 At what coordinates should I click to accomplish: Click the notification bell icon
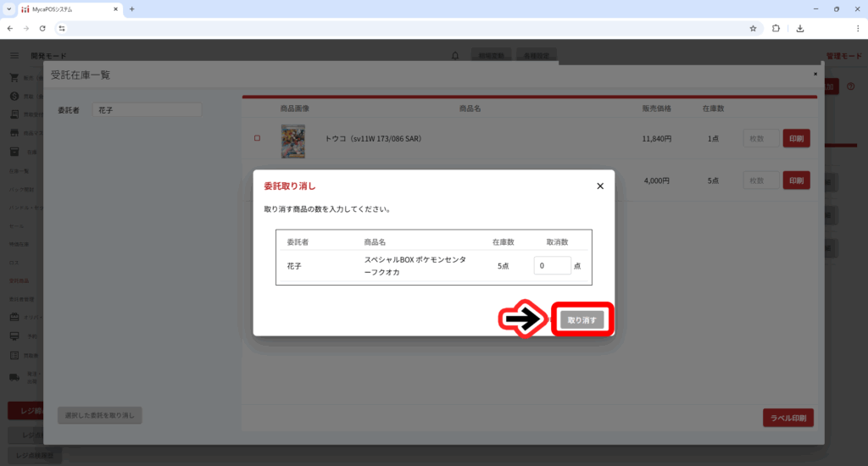[x=455, y=56]
